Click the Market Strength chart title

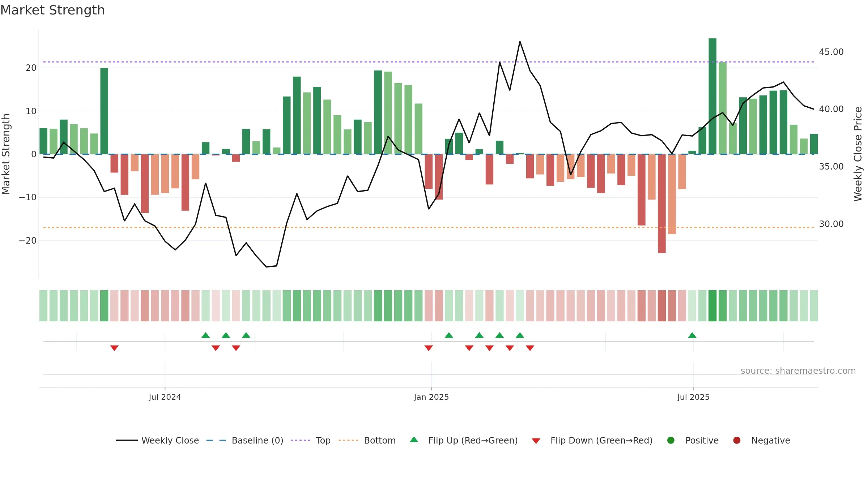[x=52, y=10]
